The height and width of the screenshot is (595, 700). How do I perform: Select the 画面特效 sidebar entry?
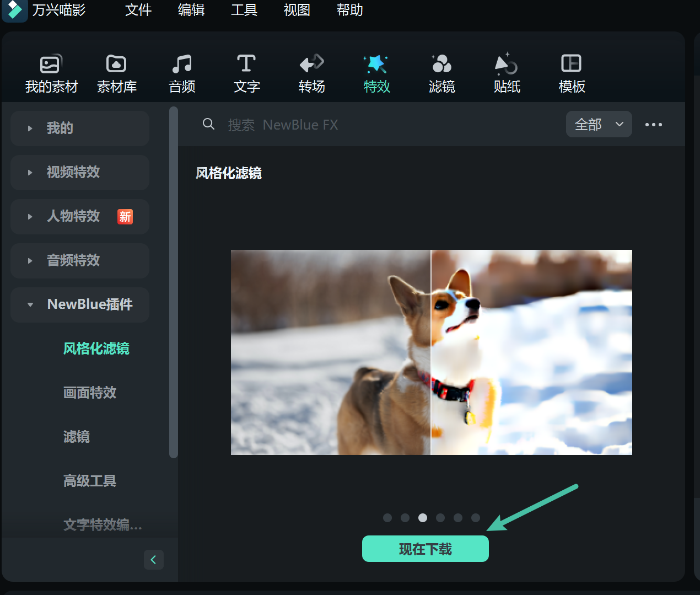89,393
